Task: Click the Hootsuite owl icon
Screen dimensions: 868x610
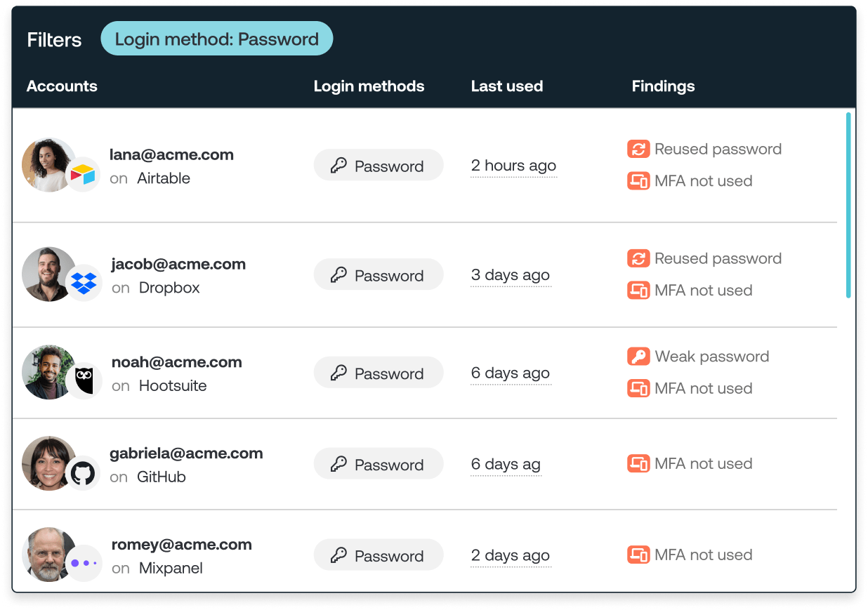Action: point(84,382)
